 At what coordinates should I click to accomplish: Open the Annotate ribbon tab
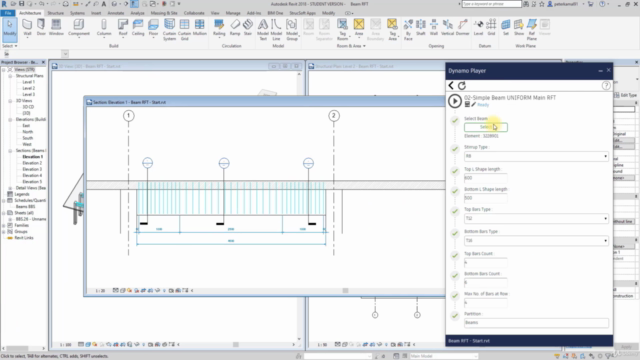tap(116, 13)
